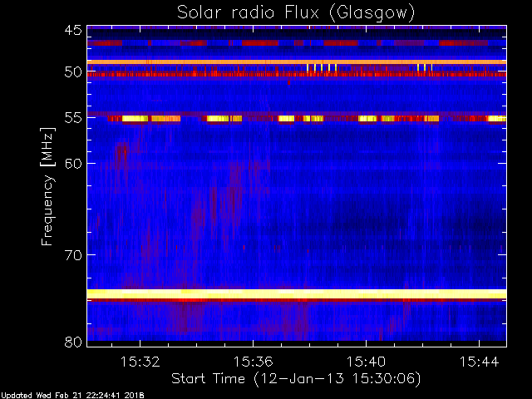This screenshot has height=399, width=532.
Task: Click the 15:44 time tick label
Action: click(x=479, y=362)
